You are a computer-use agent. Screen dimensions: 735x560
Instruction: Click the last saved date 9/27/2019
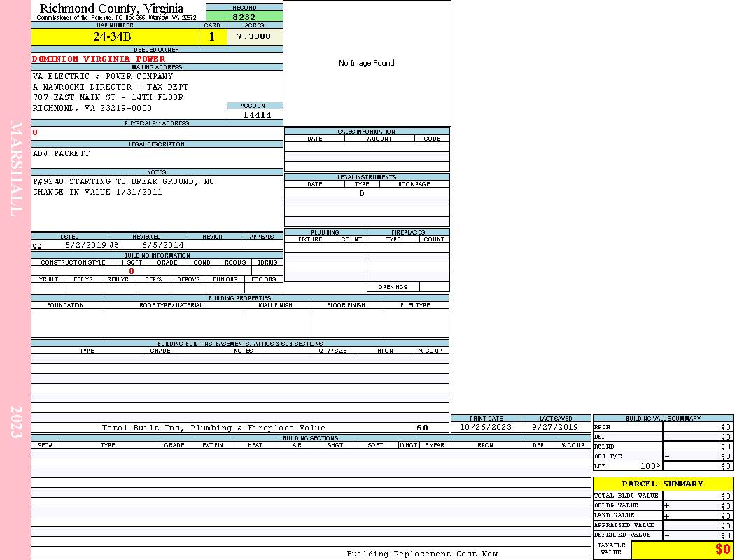point(555,427)
